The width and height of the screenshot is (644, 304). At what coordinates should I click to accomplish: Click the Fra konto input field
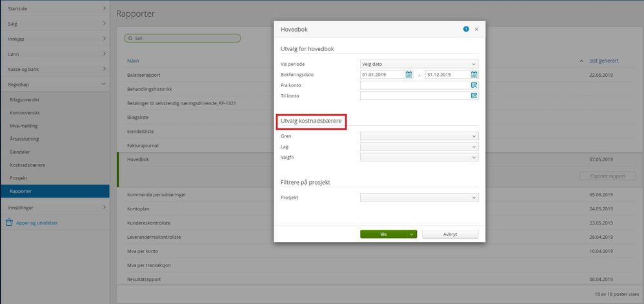pyautogui.click(x=415, y=85)
